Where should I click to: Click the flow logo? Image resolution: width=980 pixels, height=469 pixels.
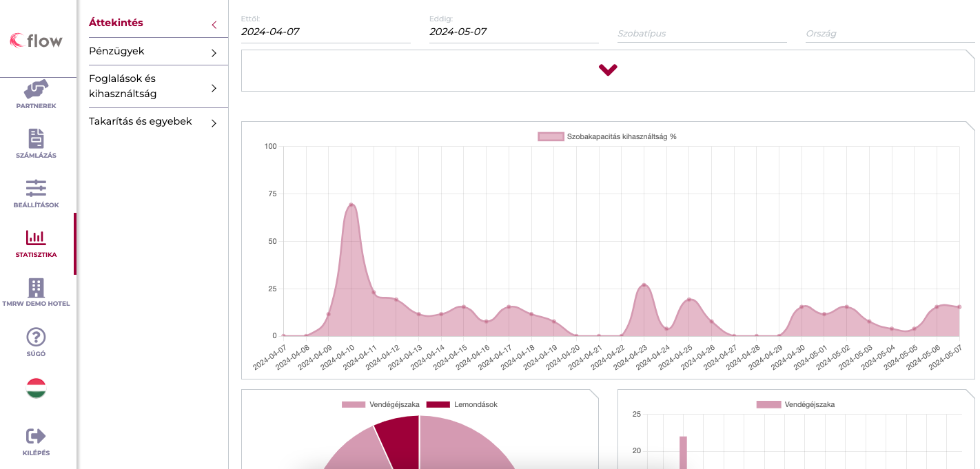pyautogui.click(x=36, y=41)
